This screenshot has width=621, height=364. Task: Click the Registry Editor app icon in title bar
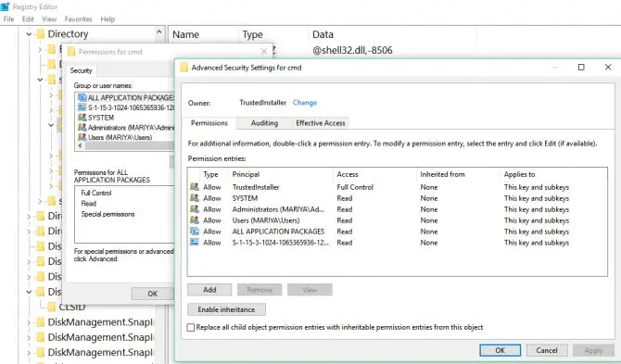point(5,6)
